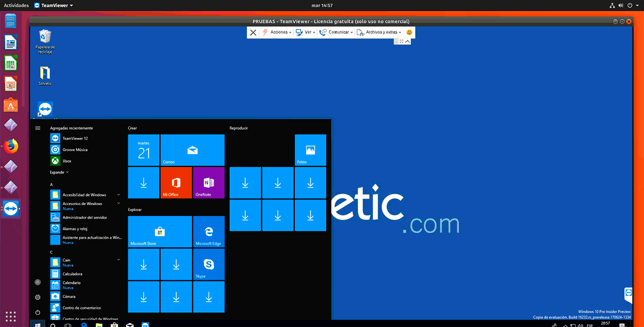
Task: Click the mar 14:57 clock in top bar
Action: click(x=322, y=5)
